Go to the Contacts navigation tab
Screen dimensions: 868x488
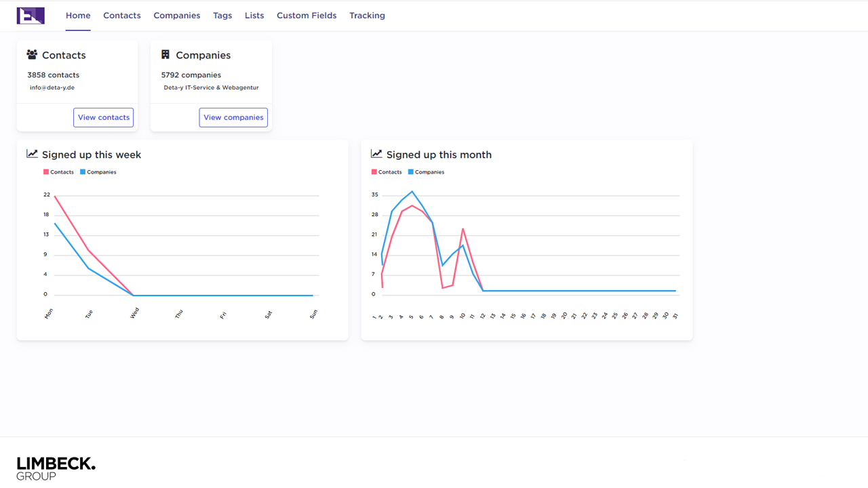point(122,16)
